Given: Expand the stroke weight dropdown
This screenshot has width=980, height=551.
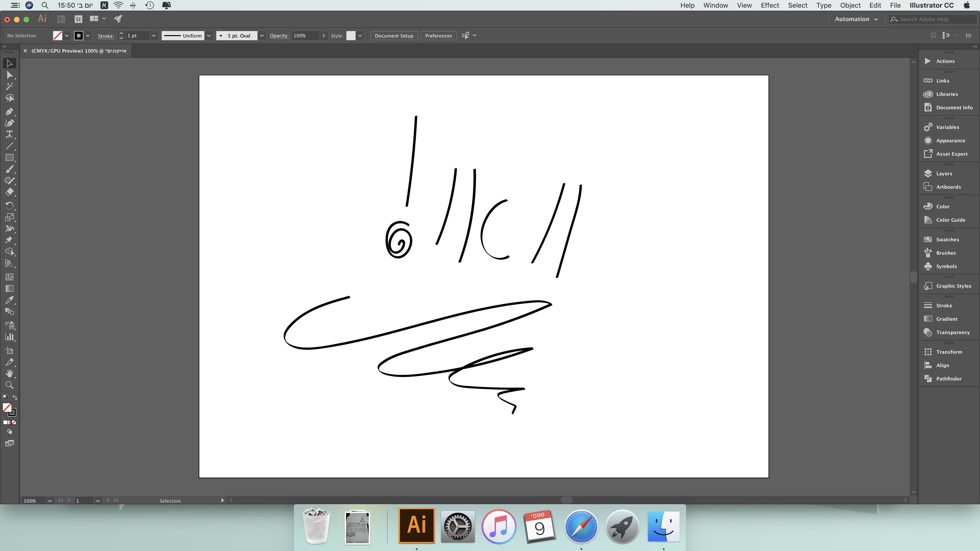Looking at the screenshot, I should [154, 36].
